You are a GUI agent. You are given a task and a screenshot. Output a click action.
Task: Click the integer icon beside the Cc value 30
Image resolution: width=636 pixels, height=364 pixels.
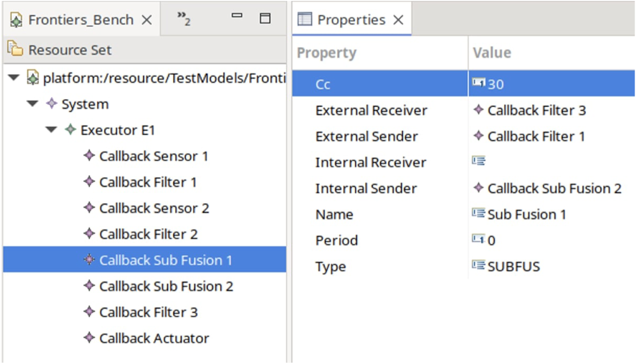[480, 83]
